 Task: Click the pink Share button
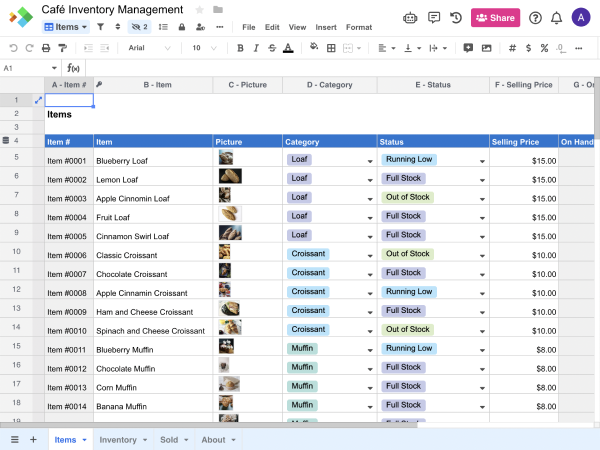point(495,17)
